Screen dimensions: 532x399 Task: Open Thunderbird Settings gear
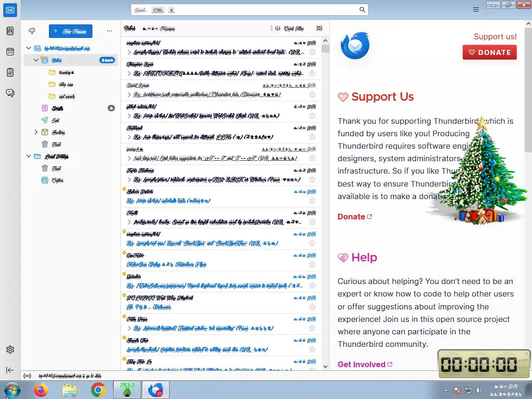[x=10, y=350]
